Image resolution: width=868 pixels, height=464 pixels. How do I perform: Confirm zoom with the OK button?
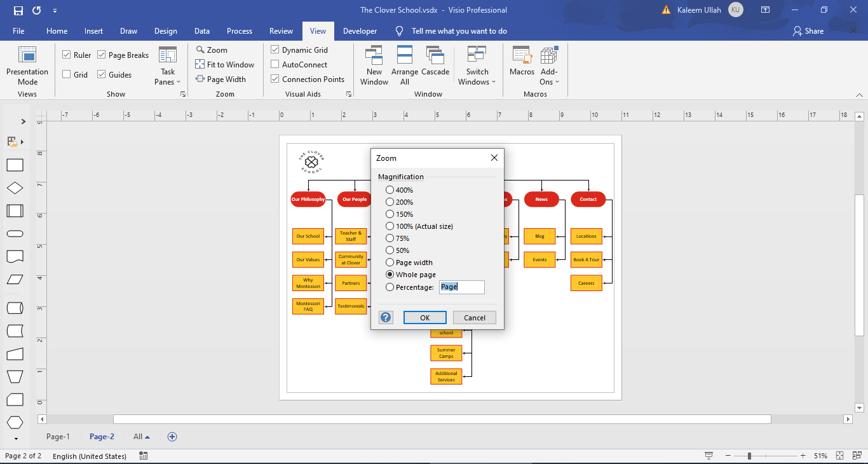pos(424,317)
